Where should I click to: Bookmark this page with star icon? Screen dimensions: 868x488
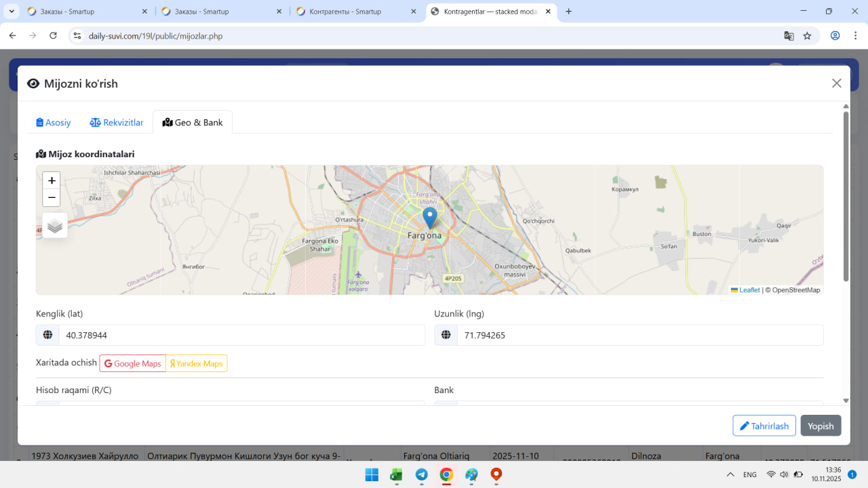tap(807, 36)
